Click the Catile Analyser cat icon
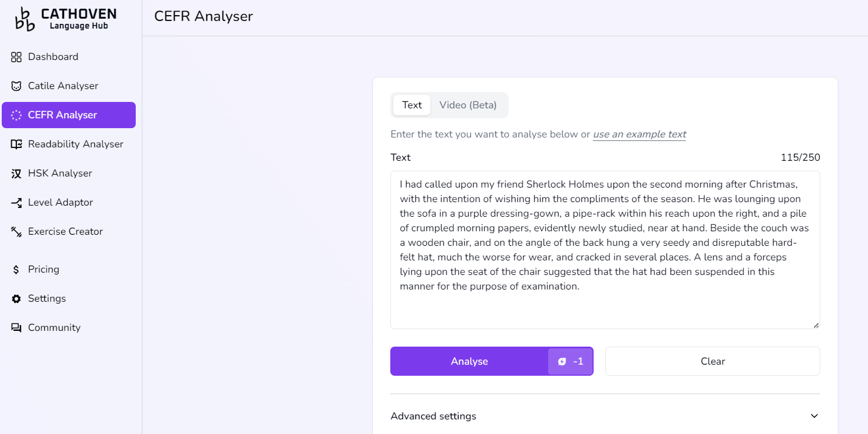868x434 pixels. (16, 86)
